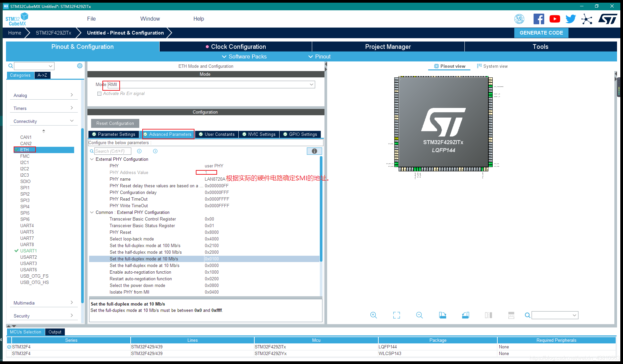Go to Home breadcrumb
Screen dimensions: 623x364
tap(15, 33)
